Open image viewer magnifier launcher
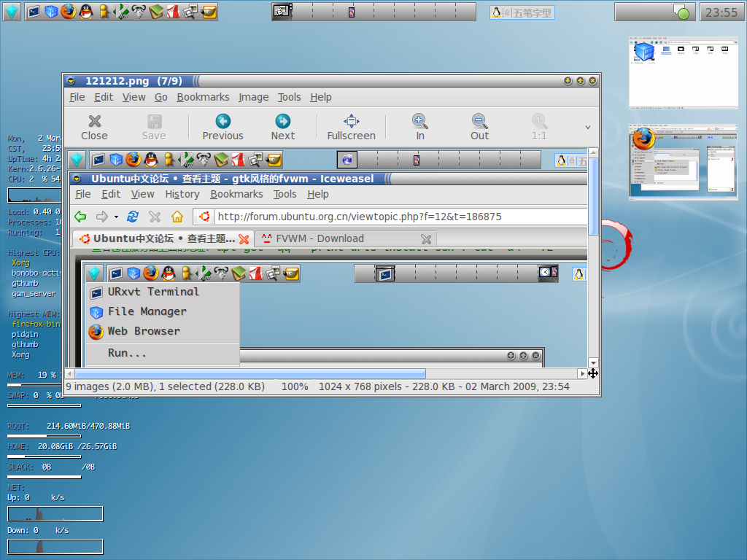 coord(190,12)
